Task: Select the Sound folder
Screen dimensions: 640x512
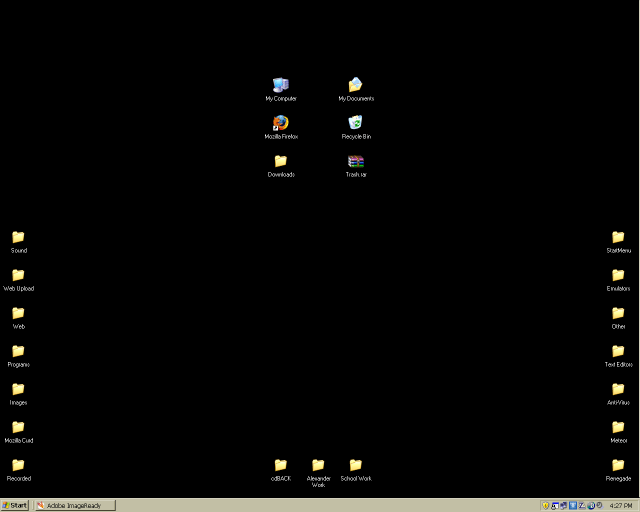Action: click(x=18, y=238)
